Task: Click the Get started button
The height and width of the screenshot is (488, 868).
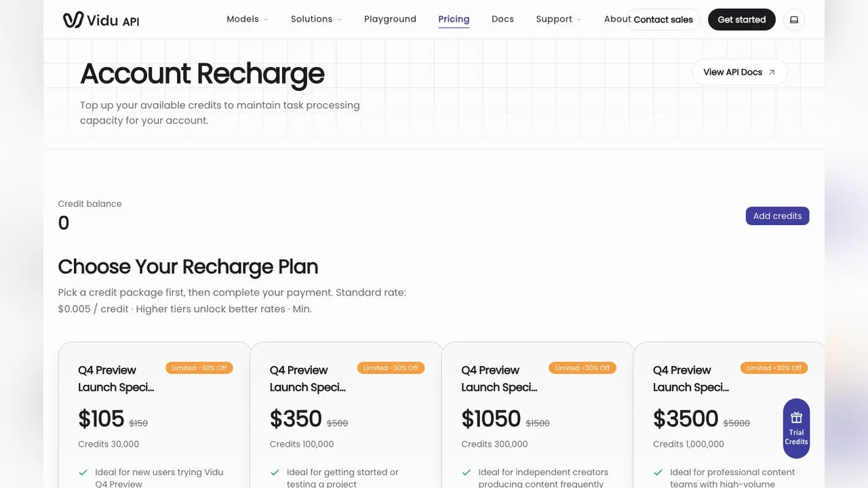Action: click(x=742, y=20)
